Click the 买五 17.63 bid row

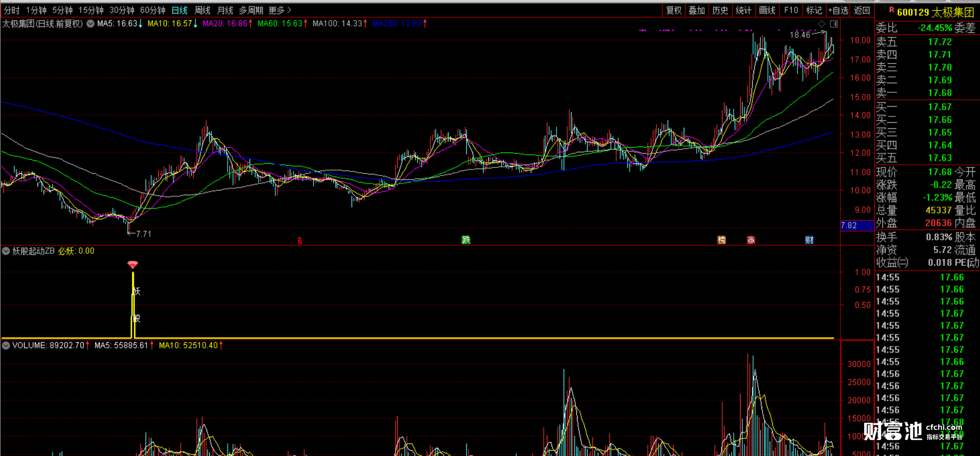[x=927, y=158]
